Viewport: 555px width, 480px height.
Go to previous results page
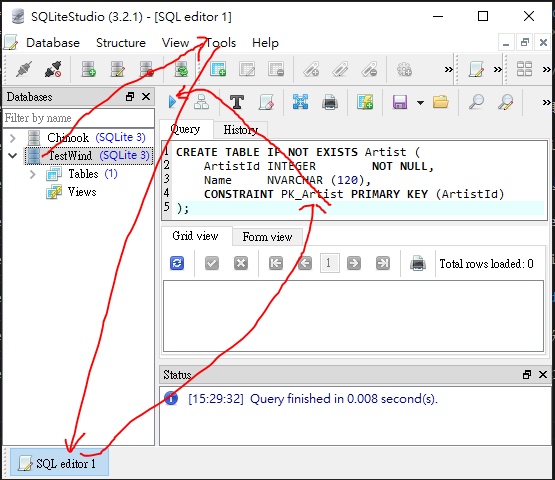coord(305,263)
